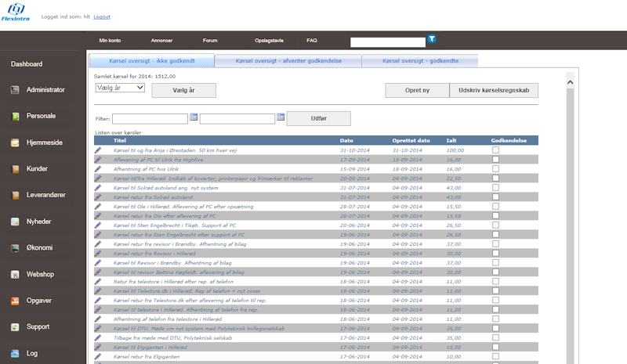Click the Logout link
Viewport: 627px width, 364px height.
coord(102,16)
